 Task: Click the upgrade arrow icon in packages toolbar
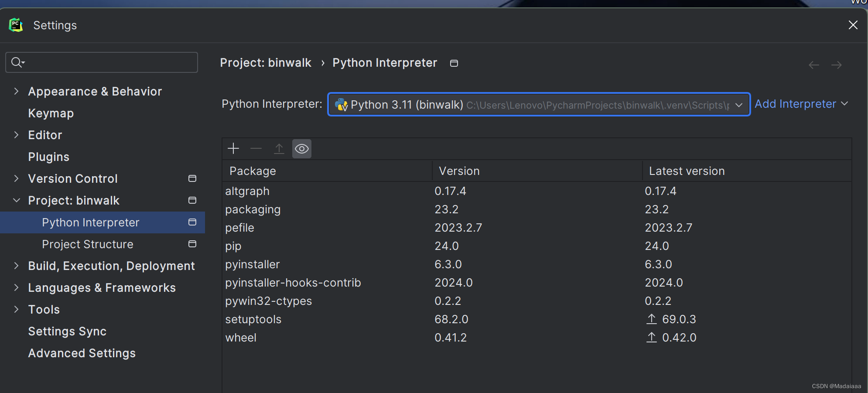click(279, 149)
